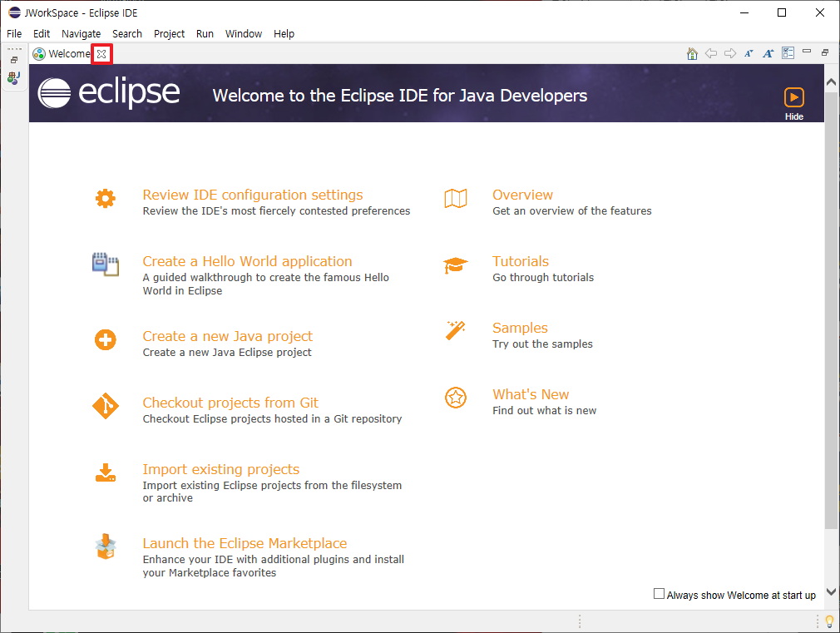Open the Help menu
This screenshot has height=633, width=840.
[284, 34]
